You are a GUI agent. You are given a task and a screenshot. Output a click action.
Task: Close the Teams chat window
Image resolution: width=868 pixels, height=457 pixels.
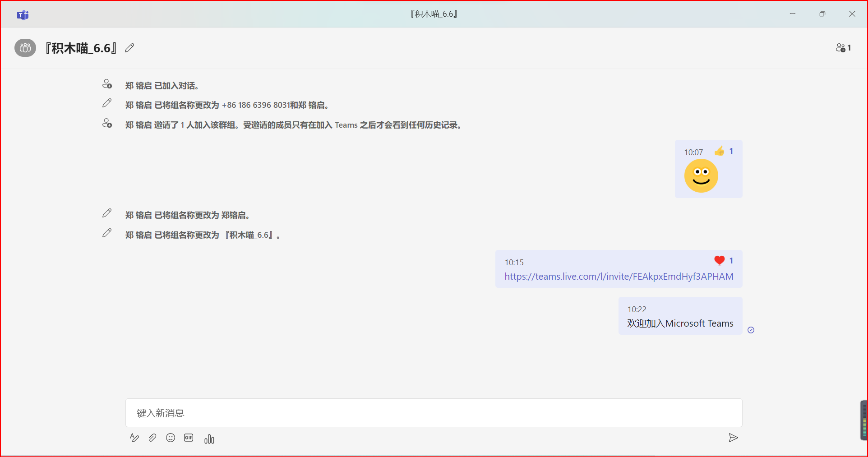852,14
